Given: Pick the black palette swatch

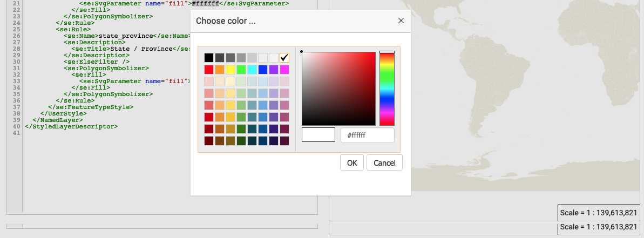Looking at the screenshot, I should coord(209,57).
